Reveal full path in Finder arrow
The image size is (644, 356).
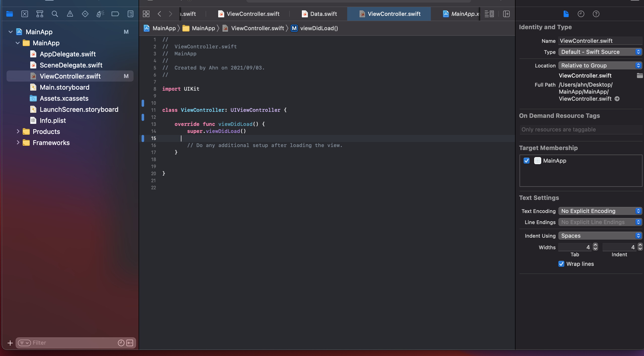(617, 99)
